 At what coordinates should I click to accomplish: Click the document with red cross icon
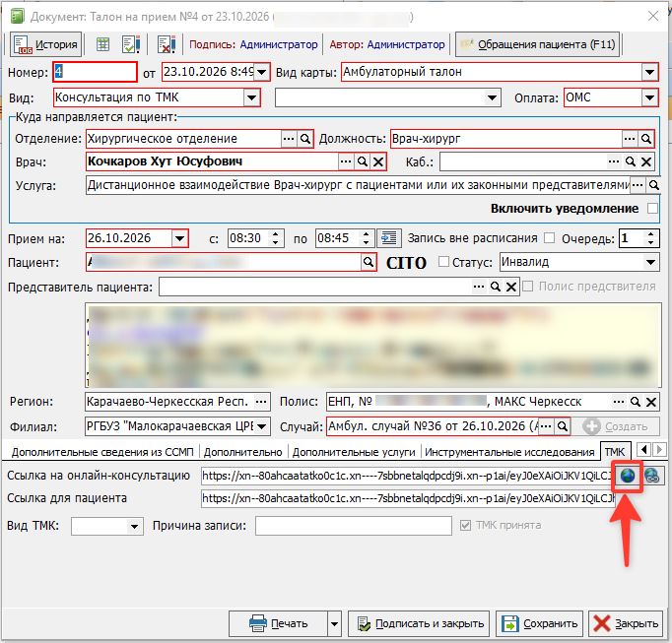pos(167,44)
